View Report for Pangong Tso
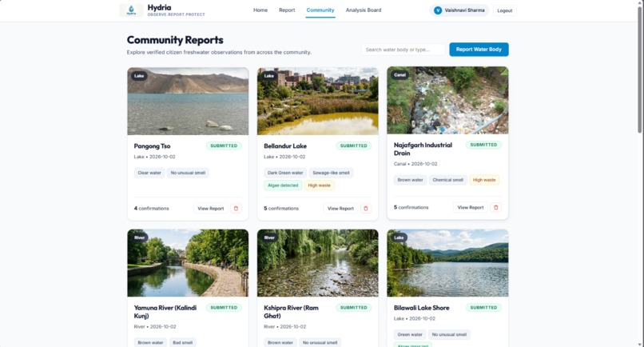 [211, 209]
